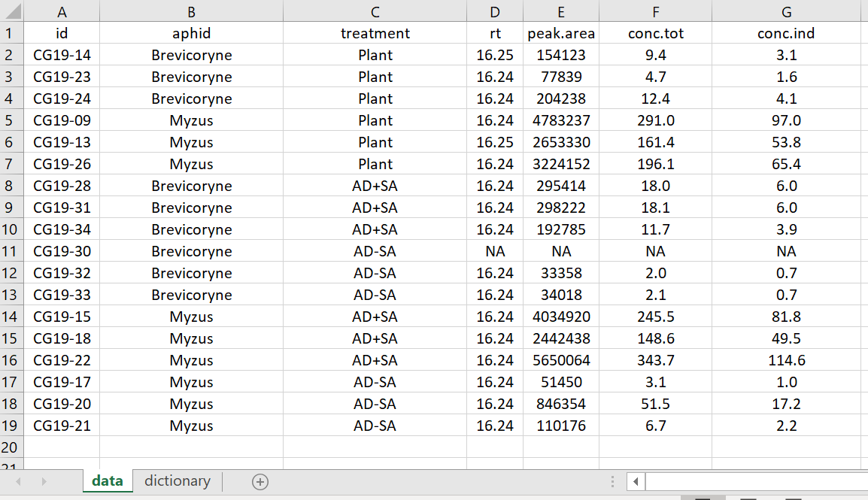Viewport: 868px width, 500px height.
Task: Go to previous sheet arrow
Action: (18, 482)
